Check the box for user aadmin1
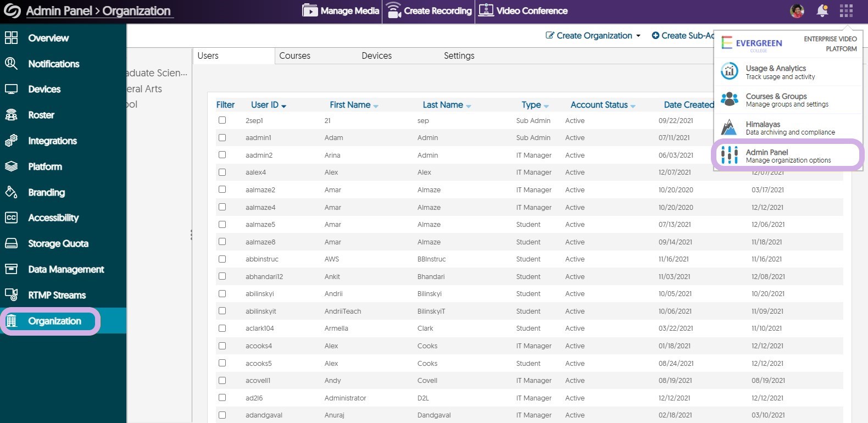Screen dimensions: 868x423 coord(222,137)
